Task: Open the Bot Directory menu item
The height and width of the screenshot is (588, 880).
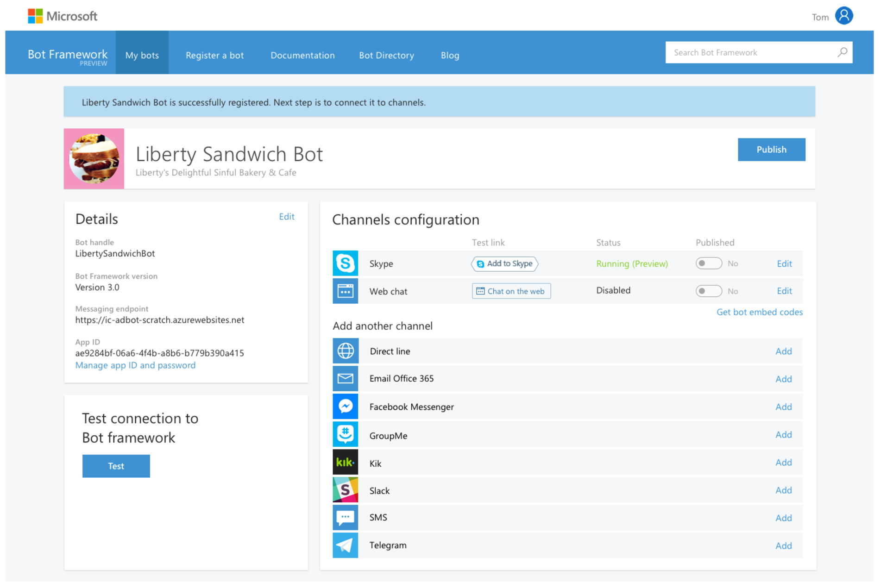Action: pos(386,55)
